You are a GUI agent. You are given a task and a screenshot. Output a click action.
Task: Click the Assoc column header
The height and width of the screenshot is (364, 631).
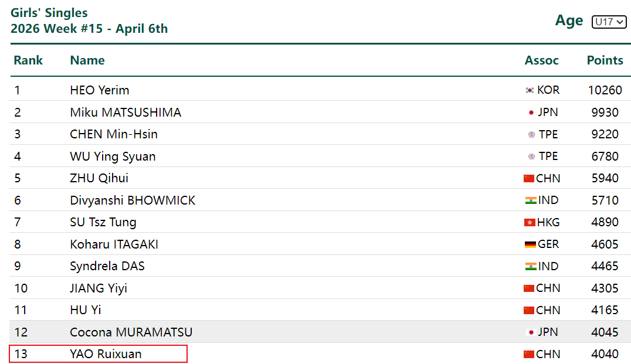coord(541,60)
